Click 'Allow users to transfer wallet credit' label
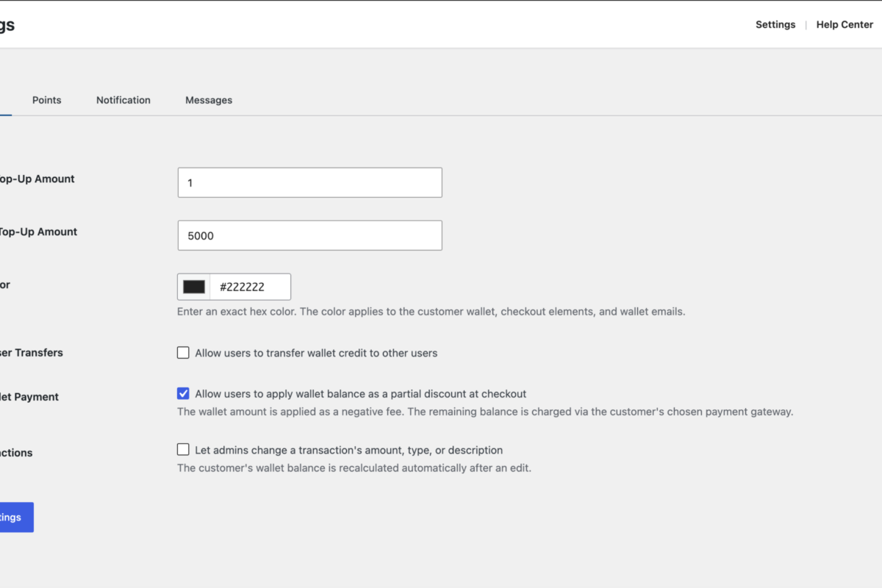882x588 pixels. pyautogui.click(x=316, y=353)
